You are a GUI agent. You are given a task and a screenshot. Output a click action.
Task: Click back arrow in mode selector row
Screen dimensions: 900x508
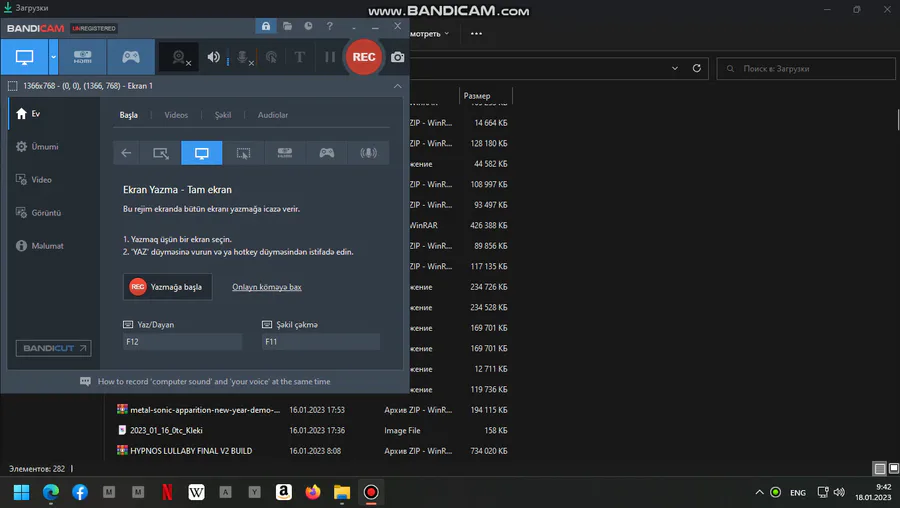pyautogui.click(x=126, y=153)
